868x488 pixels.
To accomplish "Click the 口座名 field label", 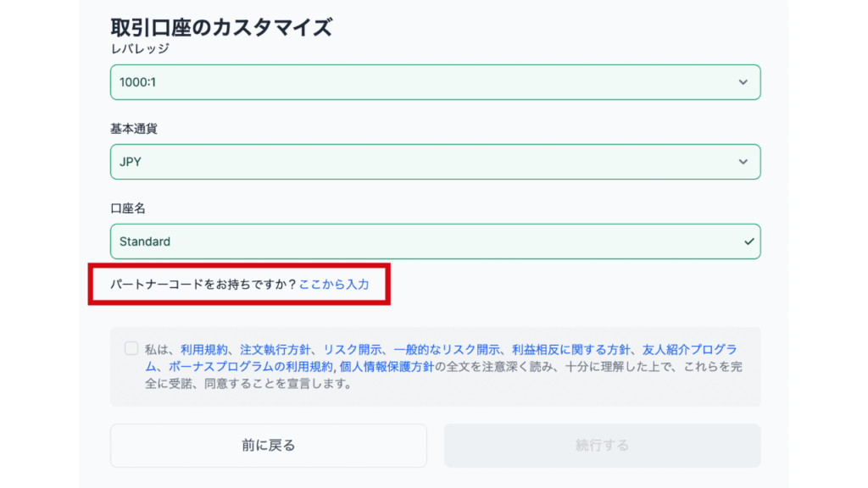I will [x=128, y=208].
